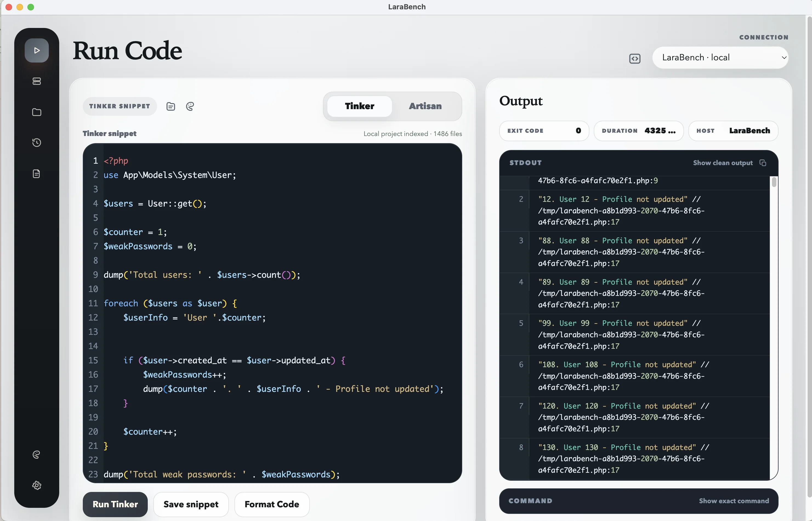Click the 'Output' panel heading
The height and width of the screenshot is (521, 812).
click(521, 101)
